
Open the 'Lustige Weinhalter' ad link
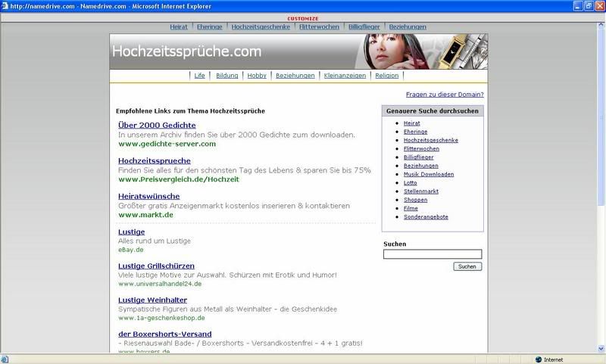point(153,300)
